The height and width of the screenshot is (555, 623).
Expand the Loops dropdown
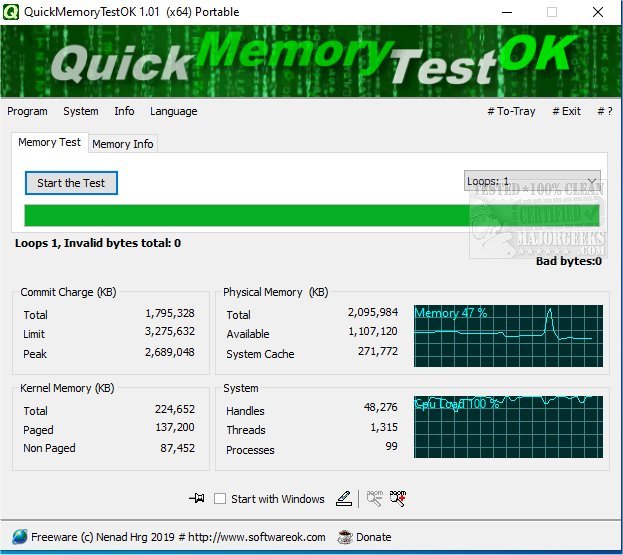click(591, 182)
